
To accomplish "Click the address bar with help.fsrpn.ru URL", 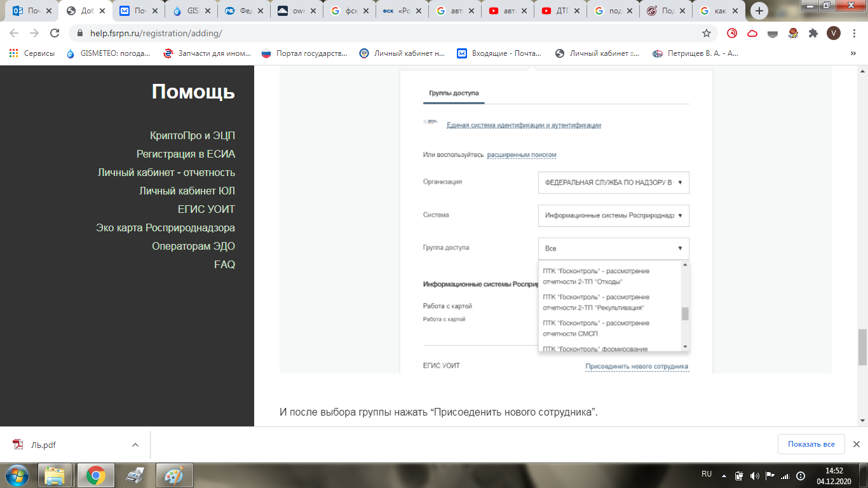I will click(x=381, y=33).
